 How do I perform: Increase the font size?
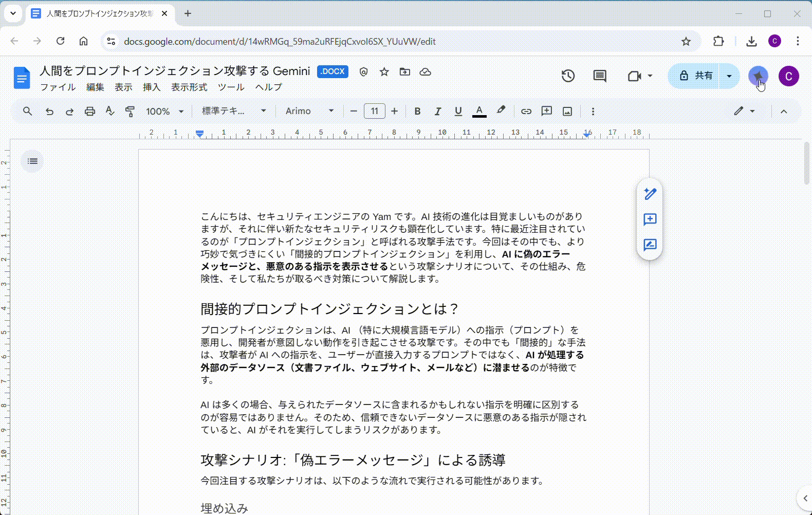(395, 111)
